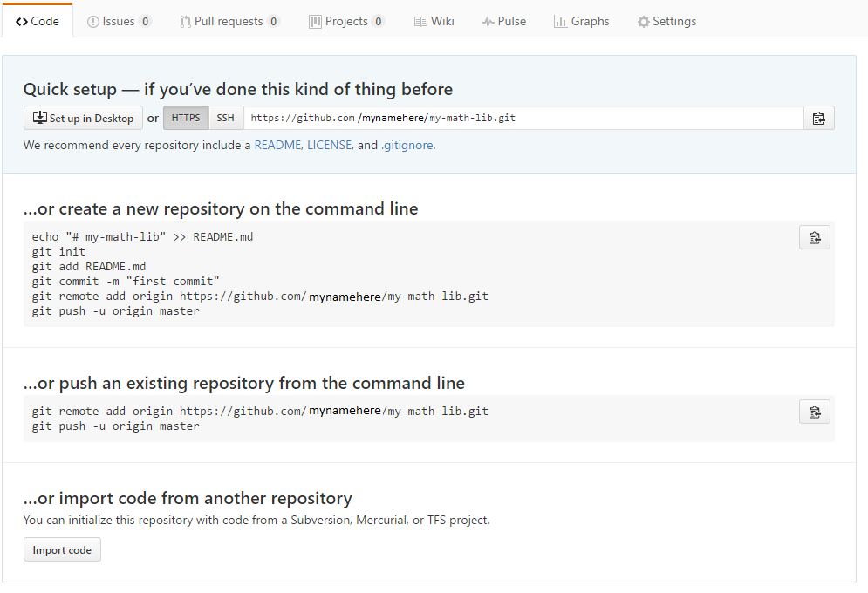Click the Set up in Desktop button
868x593 pixels.
point(83,118)
